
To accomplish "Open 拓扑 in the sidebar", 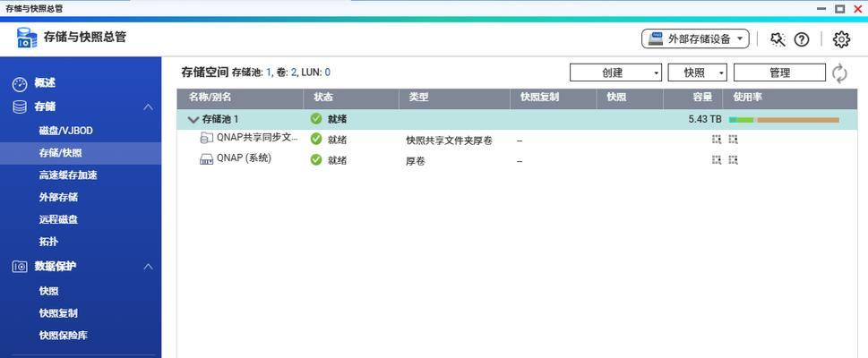I will [x=48, y=242].
